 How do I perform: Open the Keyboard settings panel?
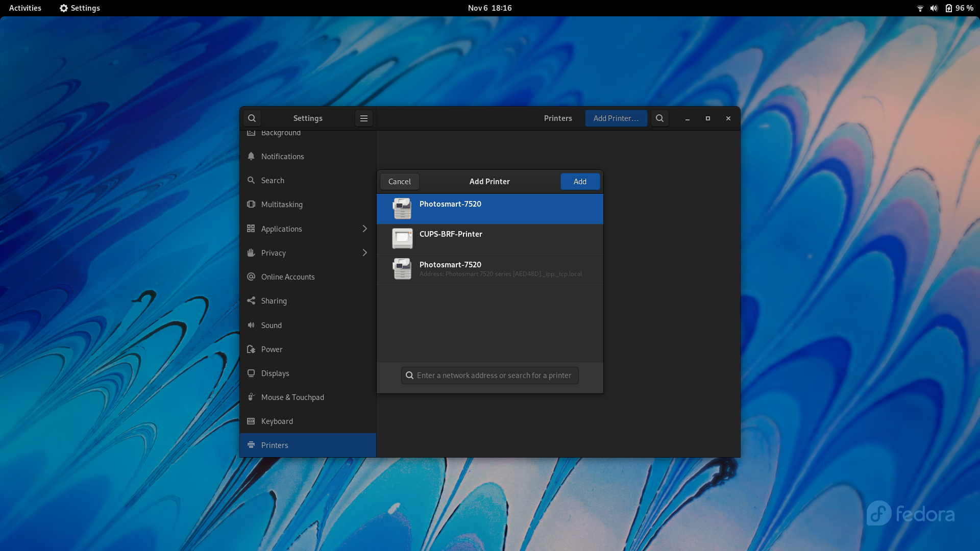[x=308, y=421]
